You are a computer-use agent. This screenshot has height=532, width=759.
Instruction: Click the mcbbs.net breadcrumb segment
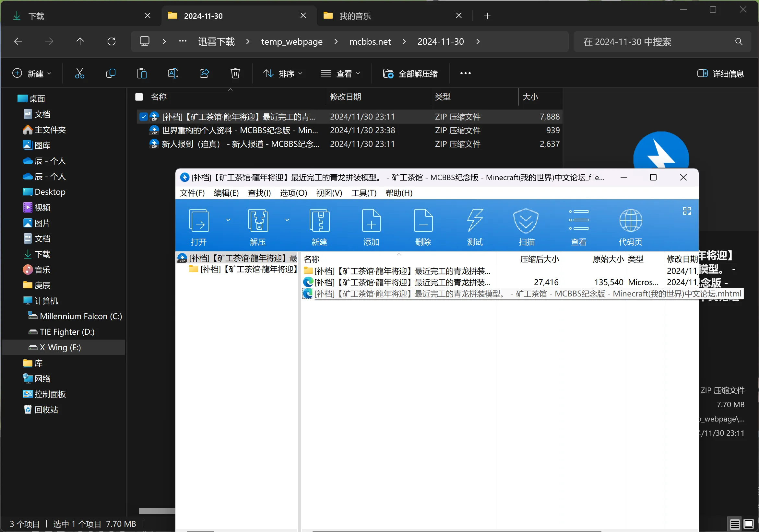370,41
